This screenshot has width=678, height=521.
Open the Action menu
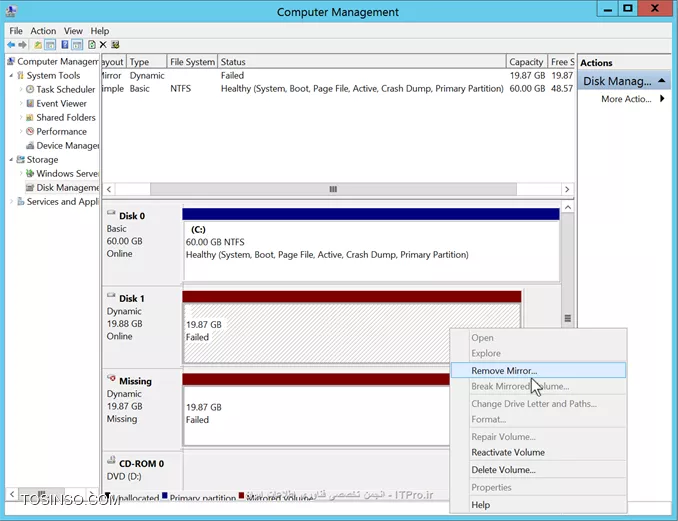click(x=43, y=31)
